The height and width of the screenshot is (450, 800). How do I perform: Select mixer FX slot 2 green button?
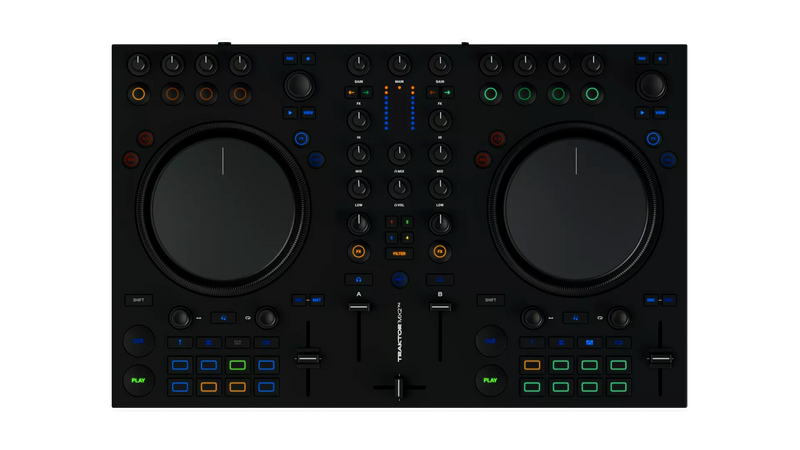click(x=407, y=222)
